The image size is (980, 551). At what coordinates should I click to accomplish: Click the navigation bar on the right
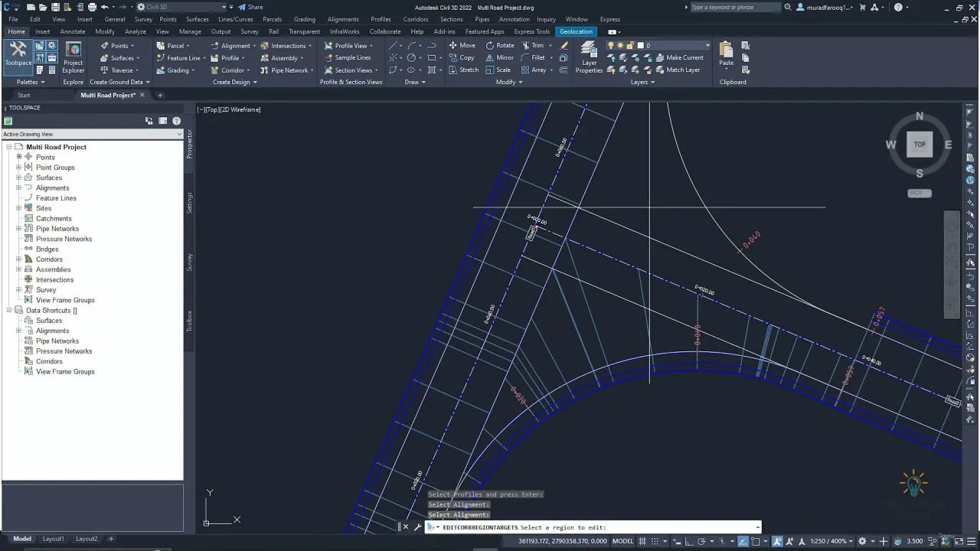point(952,264)
